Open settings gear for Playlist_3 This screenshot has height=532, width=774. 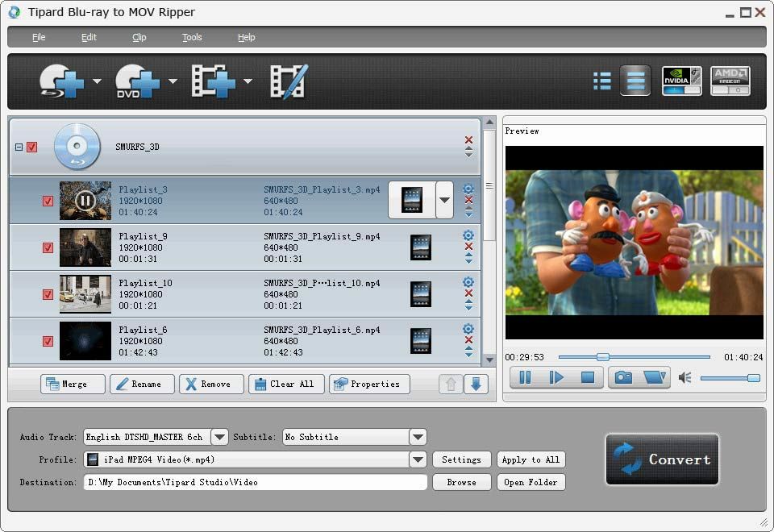coord(468,189)
